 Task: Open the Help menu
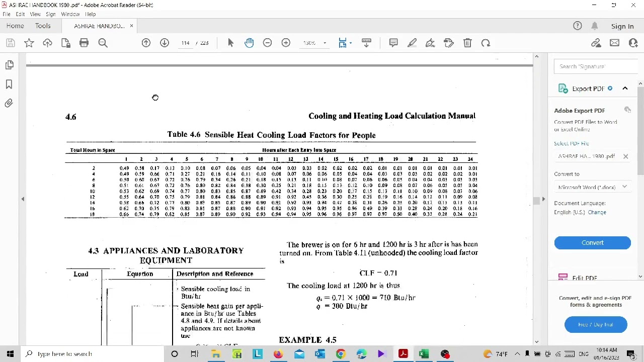point(91,14)
